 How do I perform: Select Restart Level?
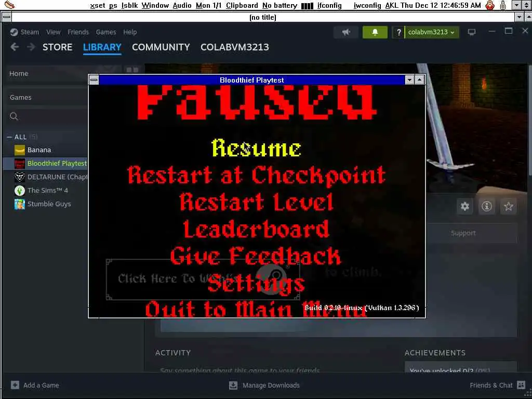coord(257,202)
